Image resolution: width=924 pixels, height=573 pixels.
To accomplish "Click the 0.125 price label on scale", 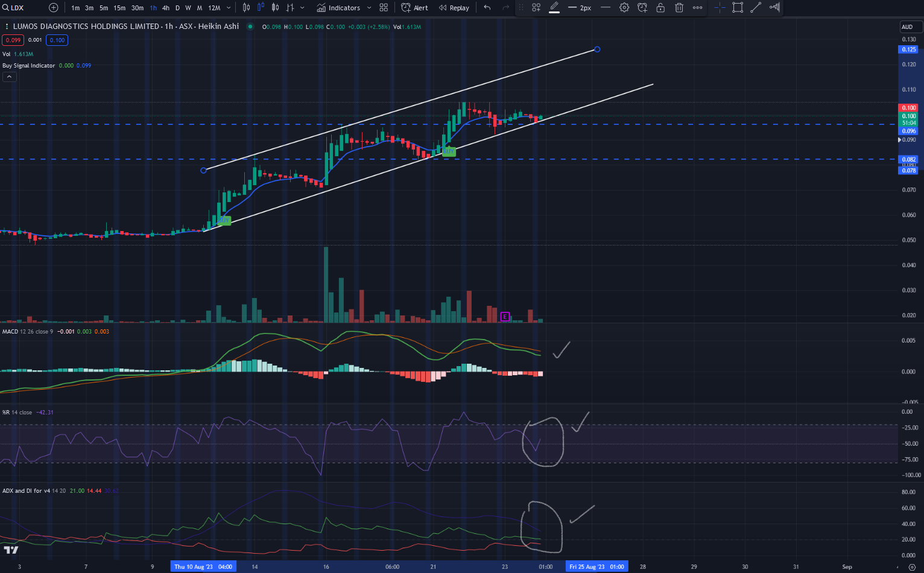I will pos(908,49).
